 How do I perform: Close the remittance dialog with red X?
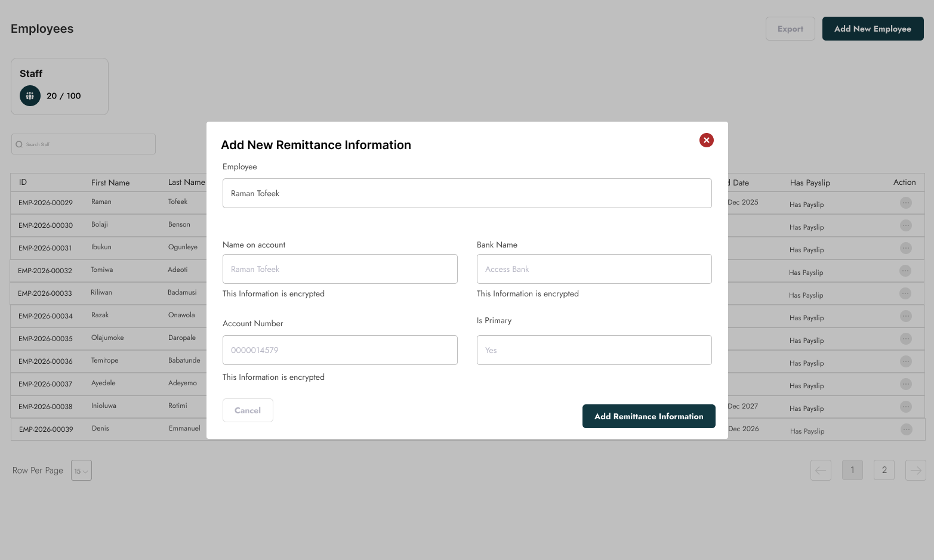[x=707, y=140]
